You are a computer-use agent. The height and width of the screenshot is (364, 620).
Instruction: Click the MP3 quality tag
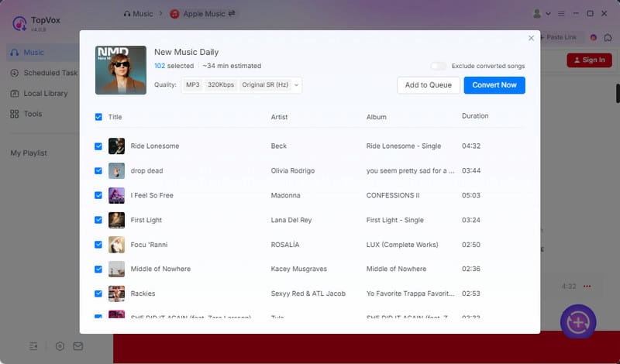click(192, 85)
